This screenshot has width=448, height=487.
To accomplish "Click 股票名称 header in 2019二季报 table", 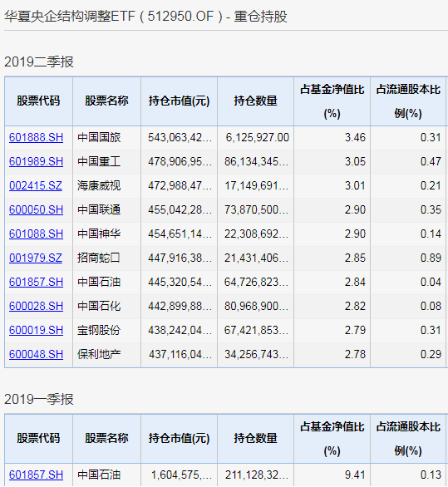I will (106, 101).
